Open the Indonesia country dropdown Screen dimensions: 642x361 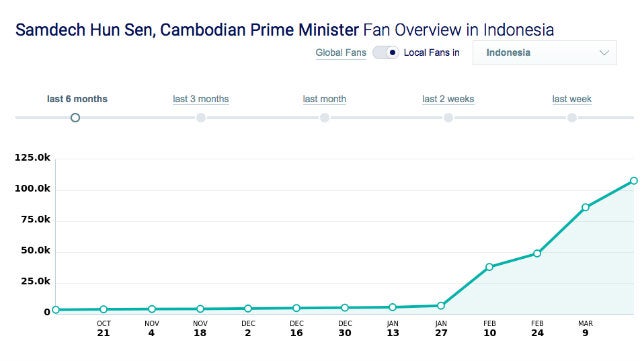click(x=544, y=53)
